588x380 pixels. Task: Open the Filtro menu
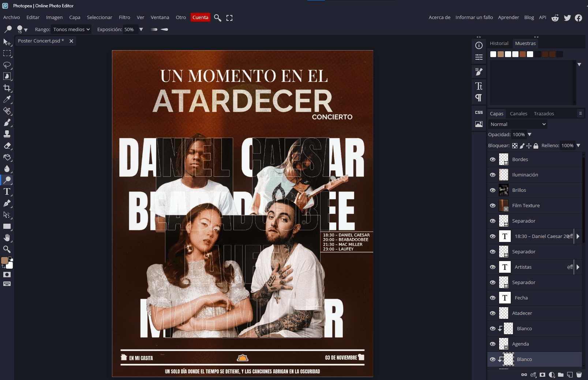coord(124,18)
